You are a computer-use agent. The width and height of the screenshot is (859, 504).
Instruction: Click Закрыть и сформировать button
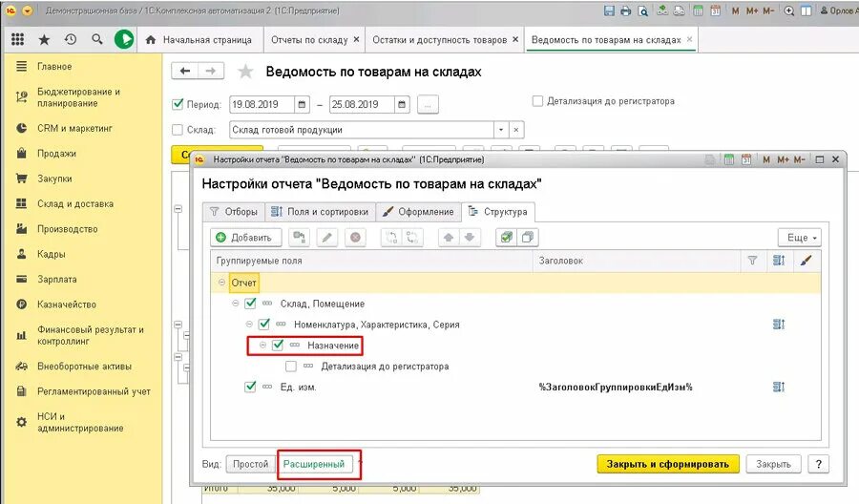(x=668, y=464)
